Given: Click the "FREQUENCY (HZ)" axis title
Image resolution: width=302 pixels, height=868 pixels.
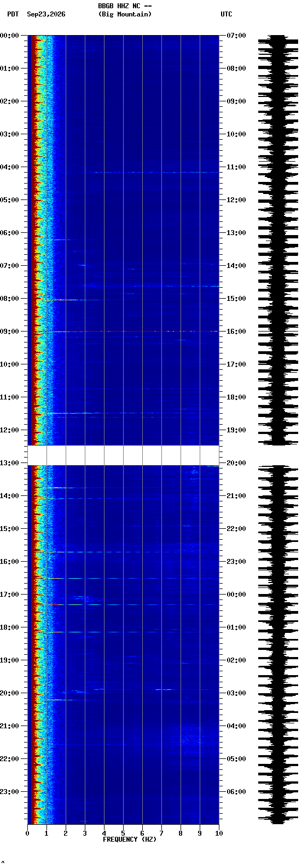Looking at the screenshot, I should (130, 840).
